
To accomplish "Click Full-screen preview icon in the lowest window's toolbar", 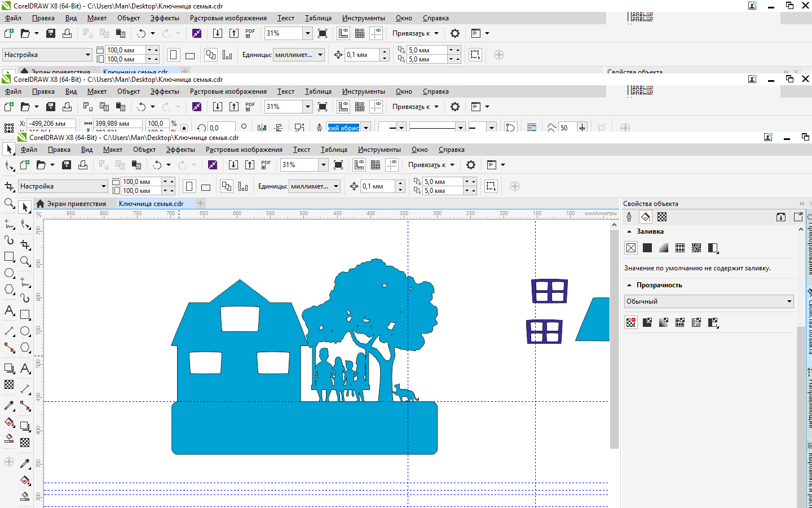I will [x=338, y=165].
